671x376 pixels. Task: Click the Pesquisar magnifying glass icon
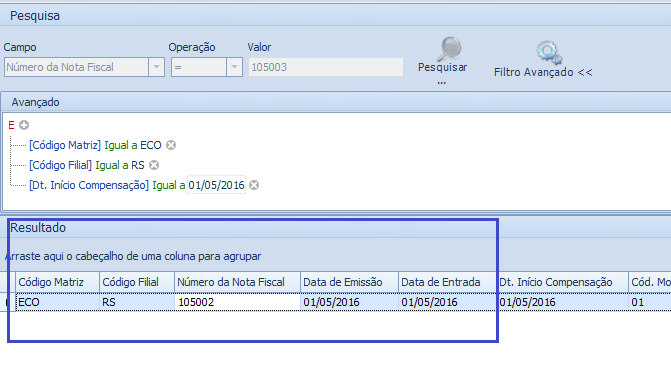[449, 49]
